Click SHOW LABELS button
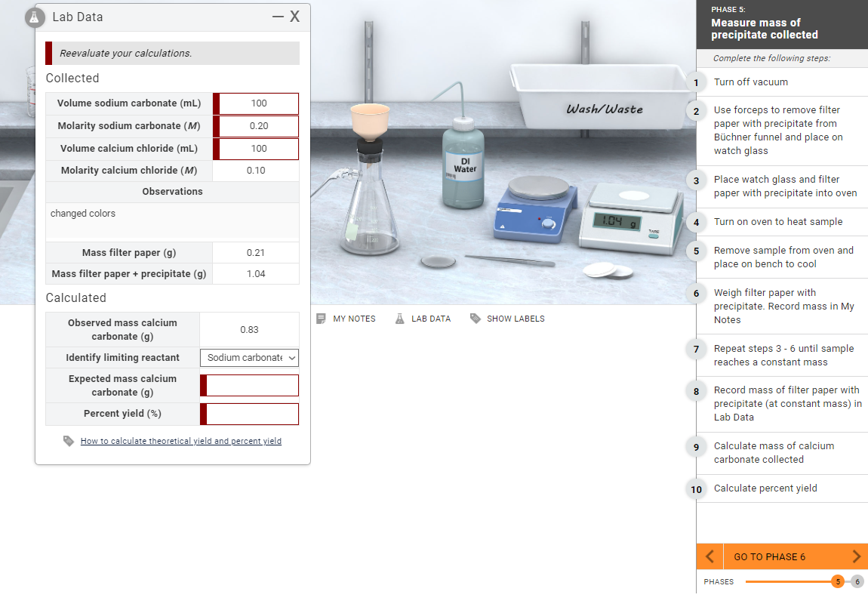The height and width of the screenshot is (607, 868). click(508, 319)
